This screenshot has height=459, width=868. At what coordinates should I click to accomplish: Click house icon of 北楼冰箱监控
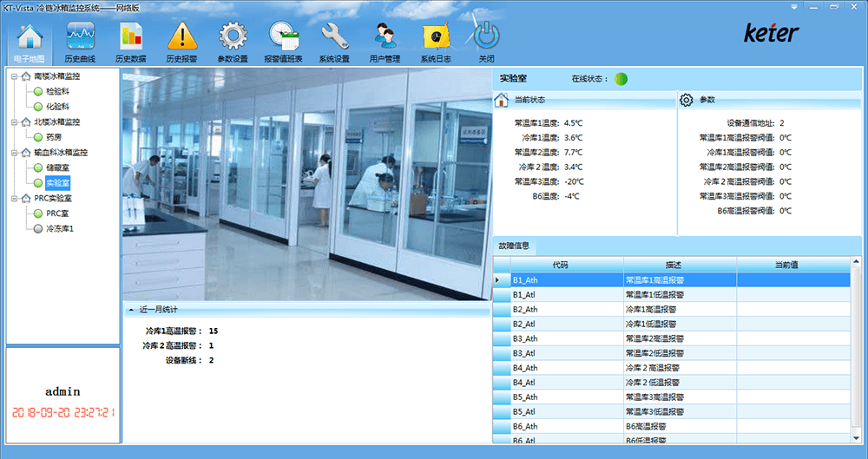click(26, 121)
